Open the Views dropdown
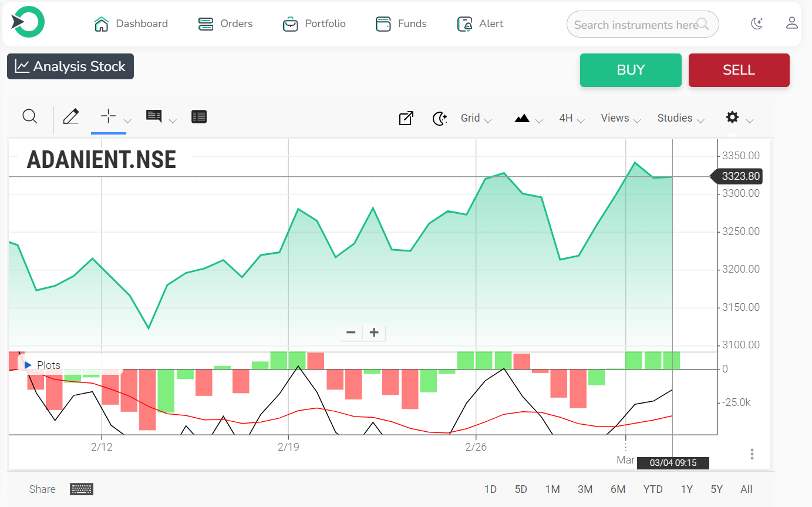The image size is (812, 507). point(621,118)
